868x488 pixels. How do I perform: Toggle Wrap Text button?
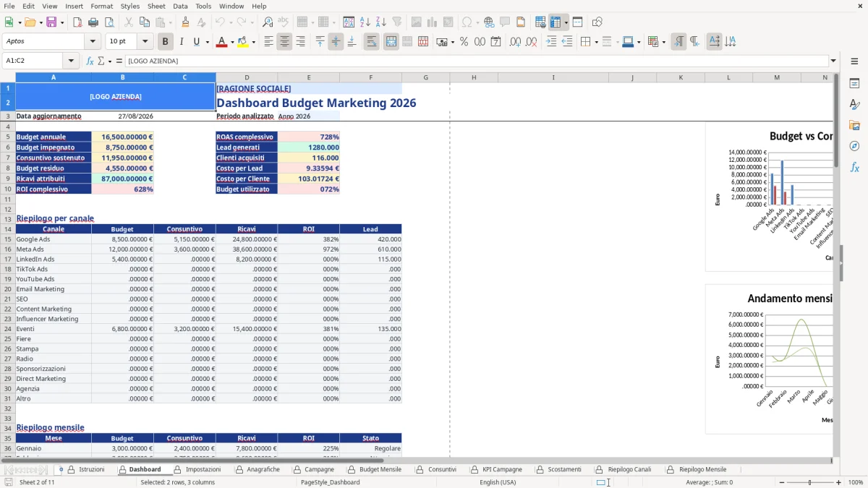371,42
